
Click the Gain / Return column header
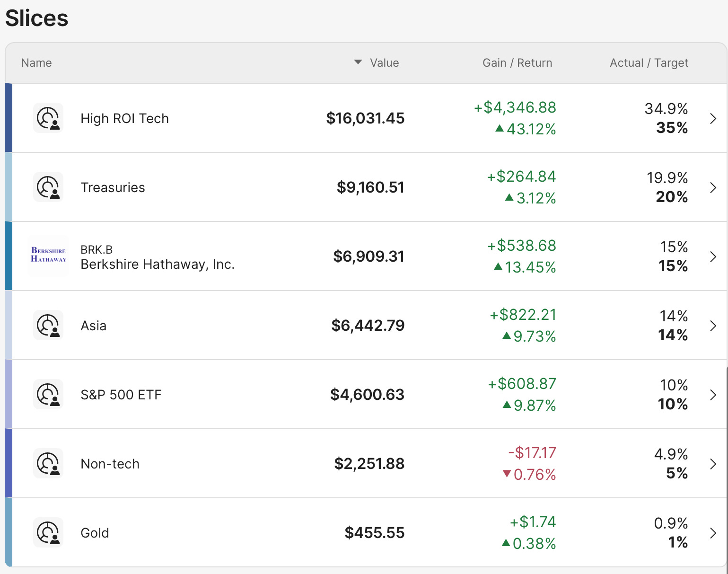coord(517,63)
